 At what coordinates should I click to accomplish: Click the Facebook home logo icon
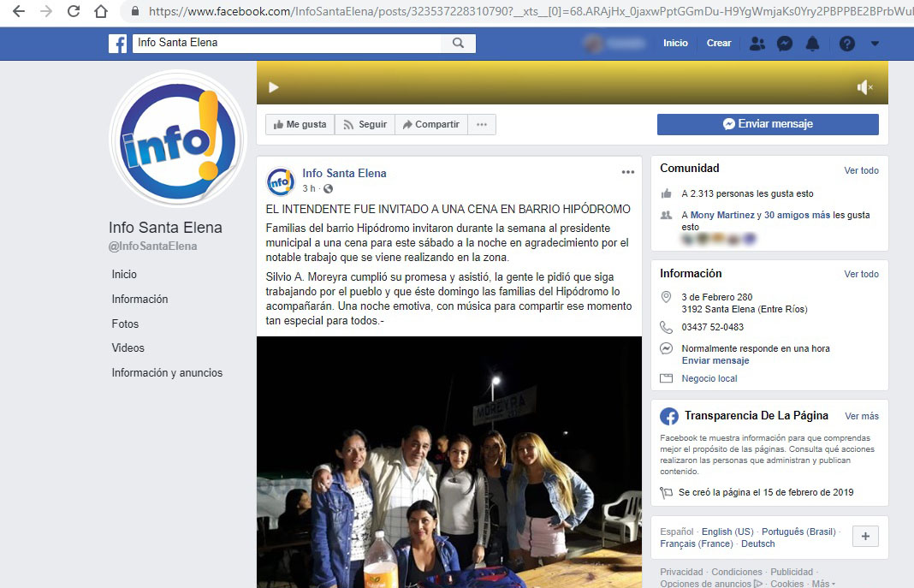pyautogui.click(x=117, y=43)
